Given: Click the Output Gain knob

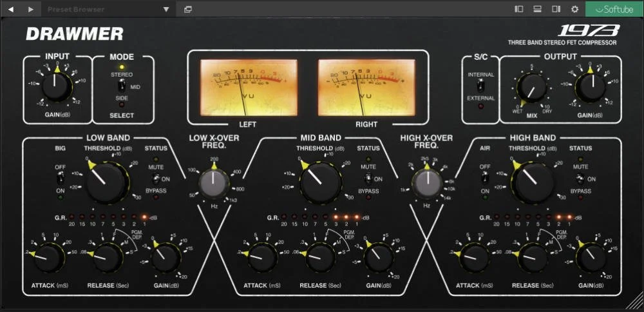Looking at the screenshot, I should coord(590,87).
